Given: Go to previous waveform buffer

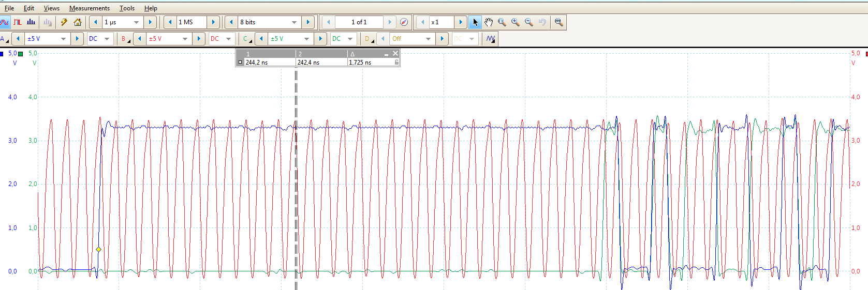Looking at the screenshot, I should click(328, 22).
